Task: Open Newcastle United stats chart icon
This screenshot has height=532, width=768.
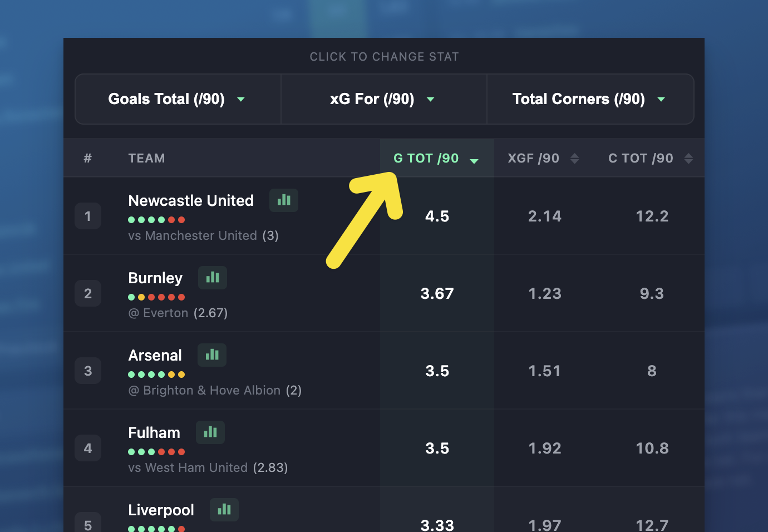Action: tap(284, 200)
